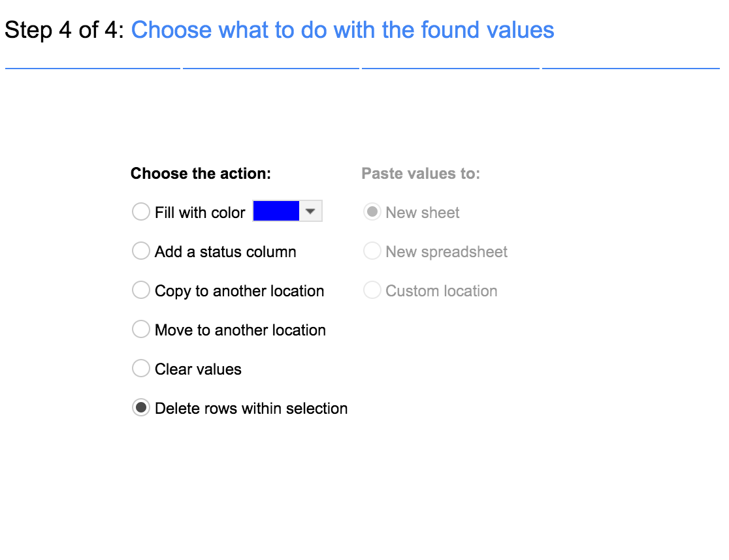Enable the Clear values option
The image size is (729, 560).
coord(141,369)
